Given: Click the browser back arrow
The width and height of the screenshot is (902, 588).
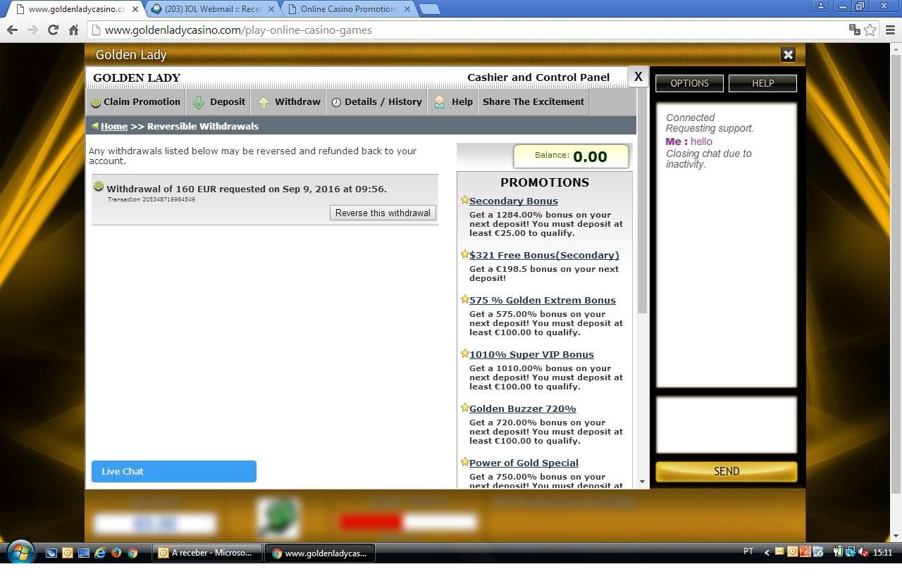Looking at the screenshot, I should (12, 30).
